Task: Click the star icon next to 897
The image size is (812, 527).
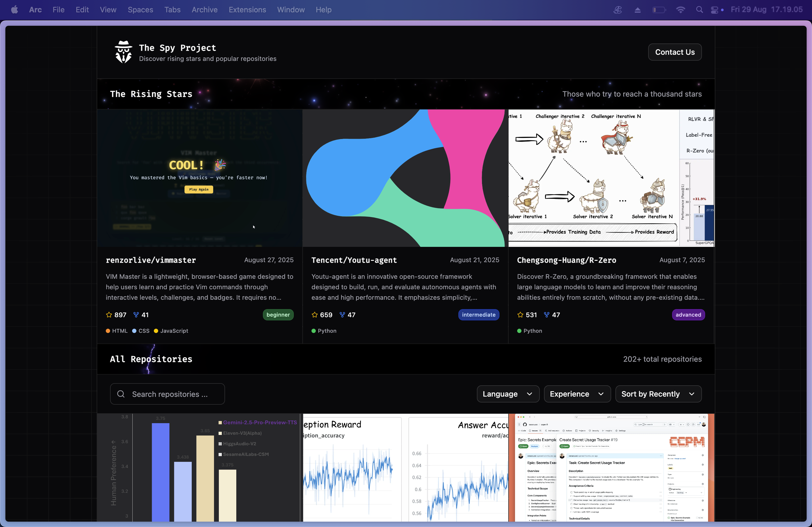Action: point(109,315)
